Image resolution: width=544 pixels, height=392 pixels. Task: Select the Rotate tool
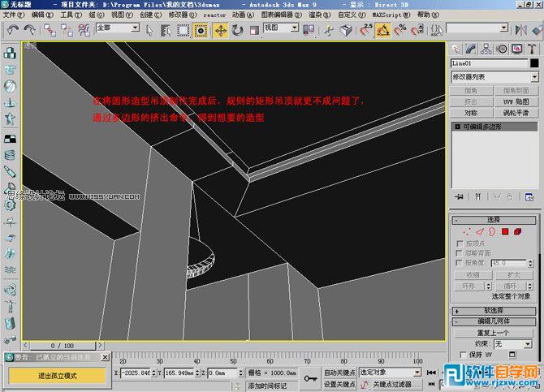(x=237, y=30)
